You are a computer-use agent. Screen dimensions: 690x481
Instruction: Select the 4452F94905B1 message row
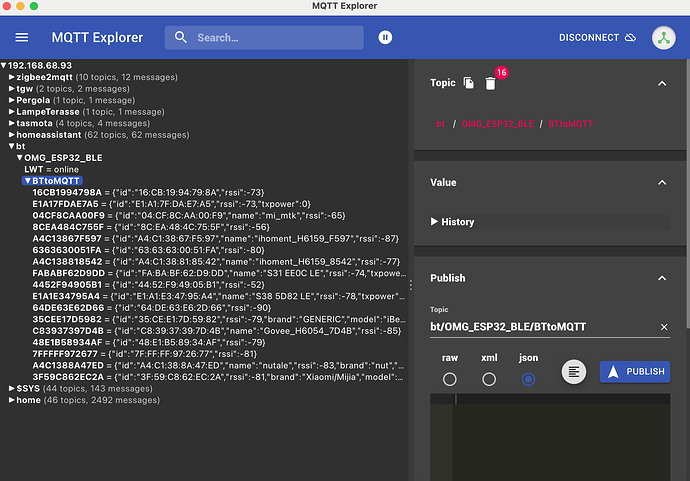(x=148, y=285)
